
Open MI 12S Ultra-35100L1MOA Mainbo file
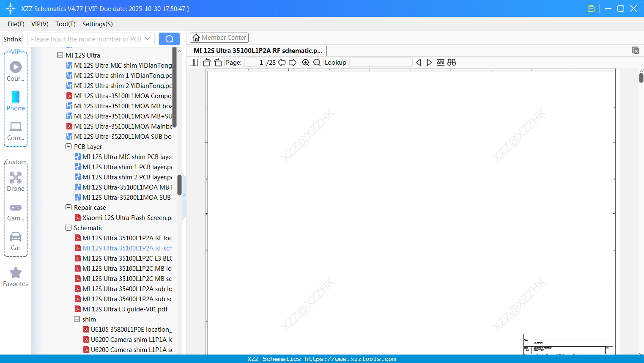tap(123, 126)
